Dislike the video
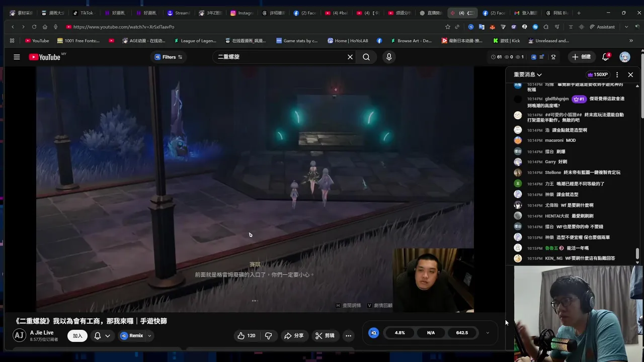Image resolution: width=644 pixels, height=362 pixels. tap(268, 335)
